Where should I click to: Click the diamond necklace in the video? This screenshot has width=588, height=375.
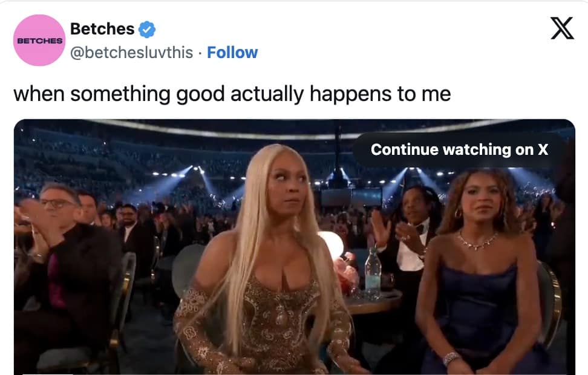(477, 240)
